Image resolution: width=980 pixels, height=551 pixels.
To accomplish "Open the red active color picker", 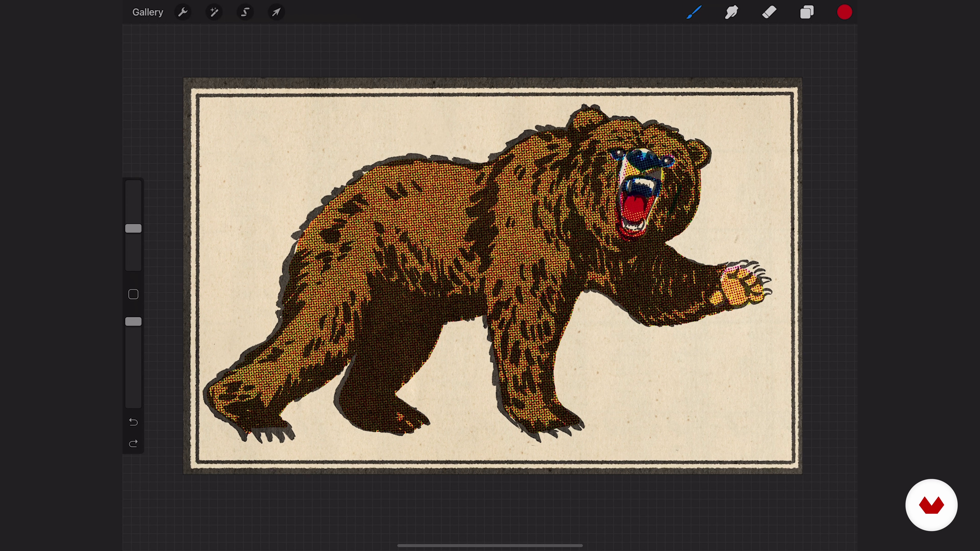I will (844, 12).
